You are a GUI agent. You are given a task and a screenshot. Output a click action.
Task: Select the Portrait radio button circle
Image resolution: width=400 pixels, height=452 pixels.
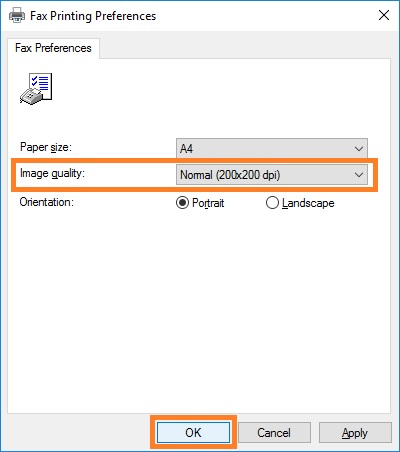[182, 203]
